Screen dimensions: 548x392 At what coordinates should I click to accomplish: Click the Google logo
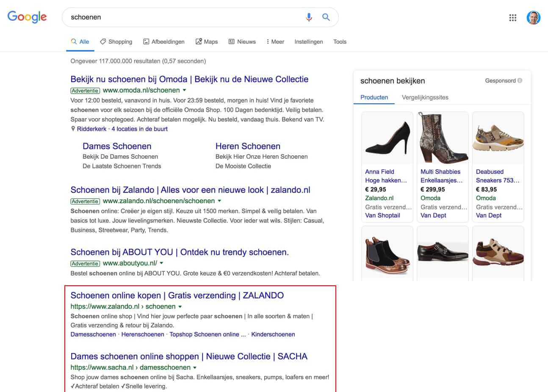pyautogui.click(x=27, y=17)
